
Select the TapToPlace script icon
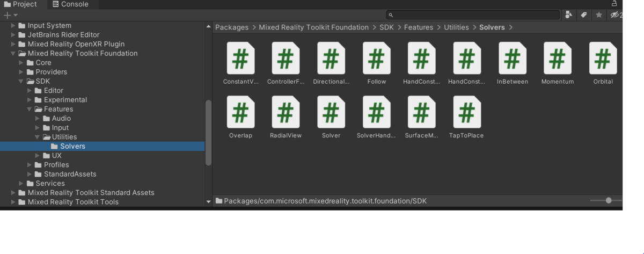[467, 112]
